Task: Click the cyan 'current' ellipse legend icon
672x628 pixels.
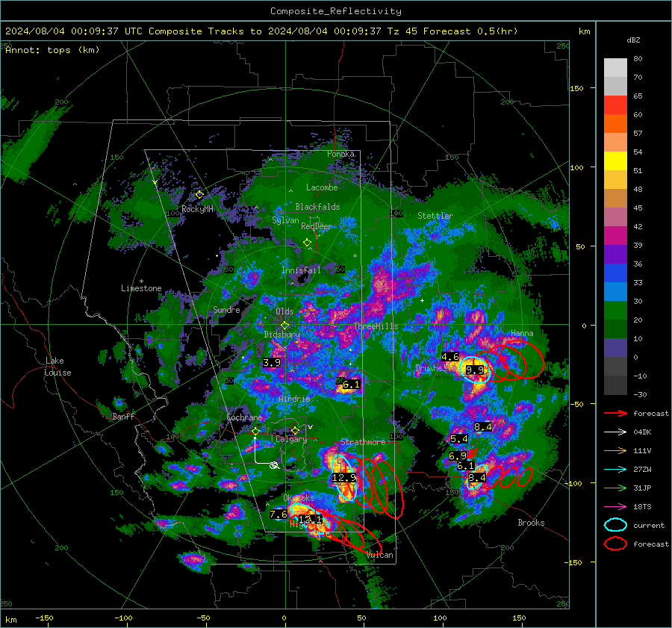Action: tap(615, 525)
